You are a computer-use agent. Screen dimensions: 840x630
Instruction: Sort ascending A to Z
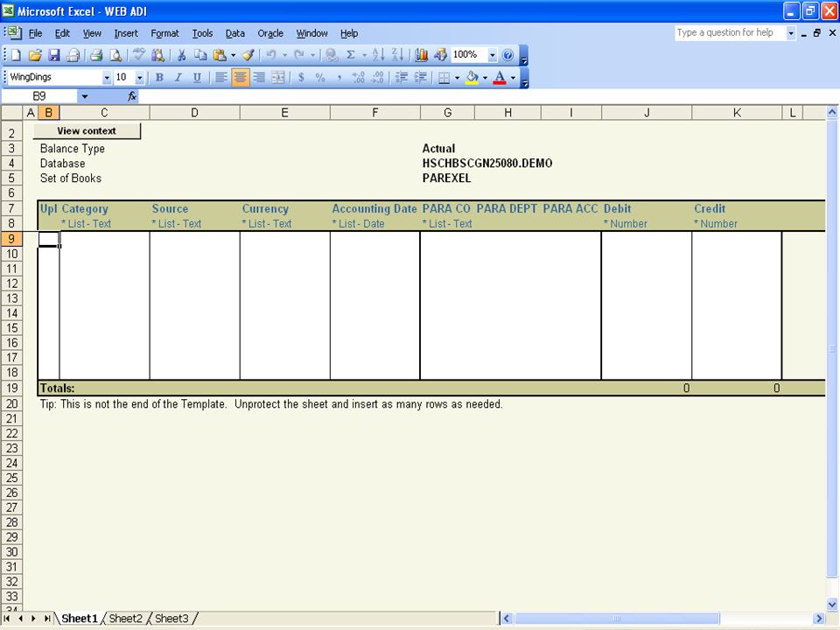[x=378, y=54]
